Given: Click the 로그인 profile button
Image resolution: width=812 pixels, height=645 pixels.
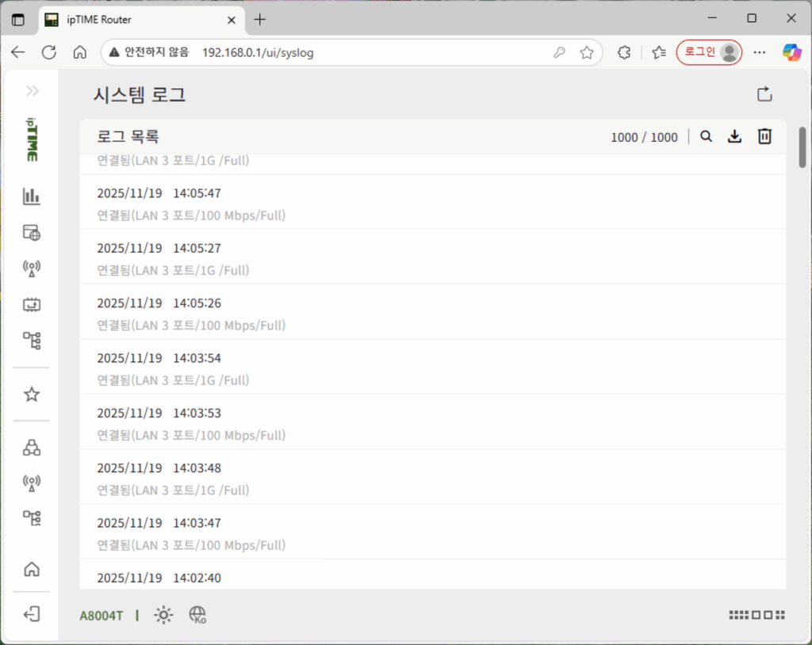Looking at the screenshot, I should click(x=709, y=52).
